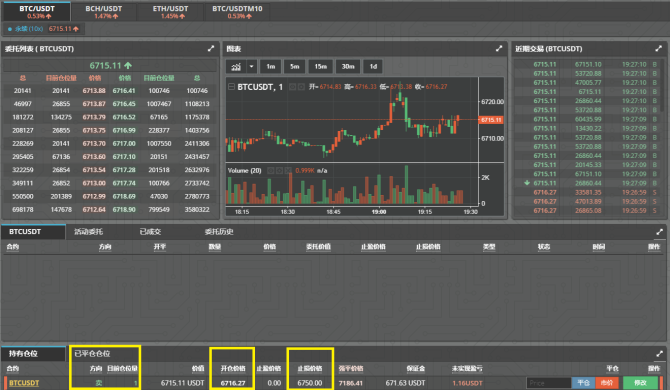
Task: Sort by 合约 column in orders table
Action: click(13, 247)
